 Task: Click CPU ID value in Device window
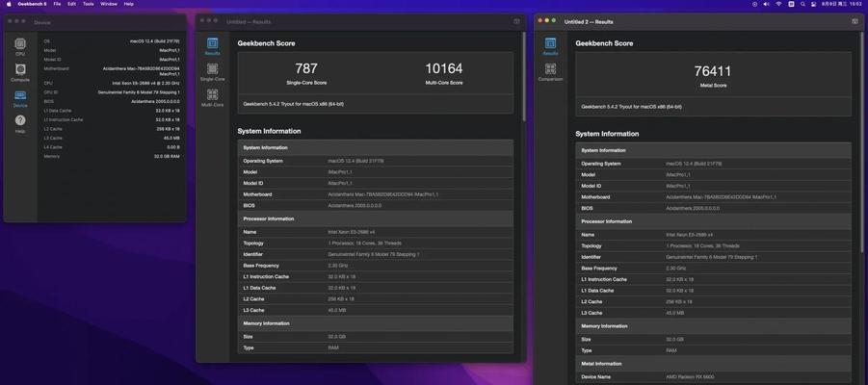coord(139,92)
